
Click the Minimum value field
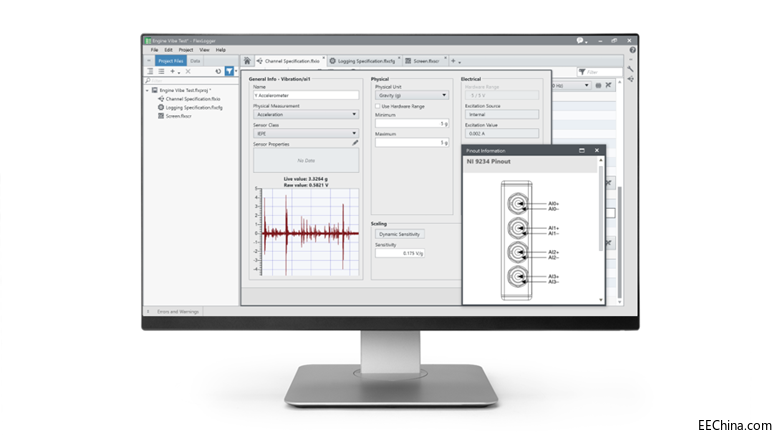[412, 123]
